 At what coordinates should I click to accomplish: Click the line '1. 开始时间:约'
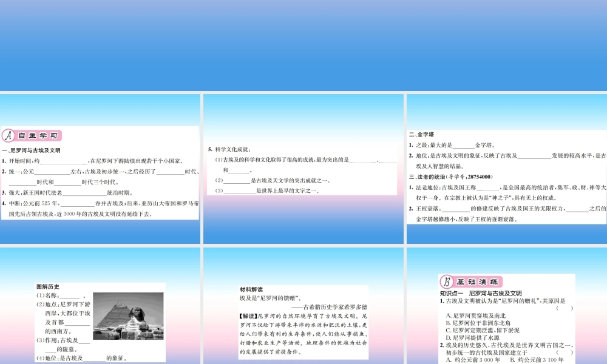tap(92, 161)
